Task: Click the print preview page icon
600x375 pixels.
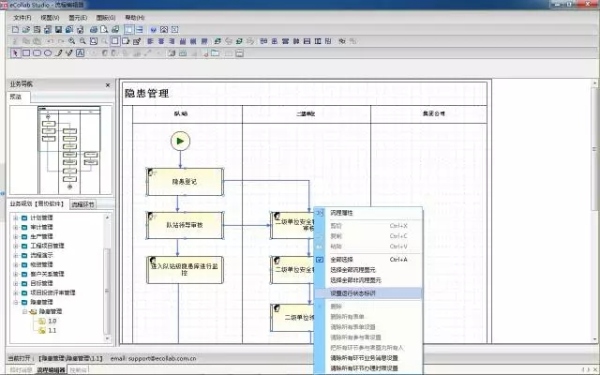Action: [x=104, y=29]
